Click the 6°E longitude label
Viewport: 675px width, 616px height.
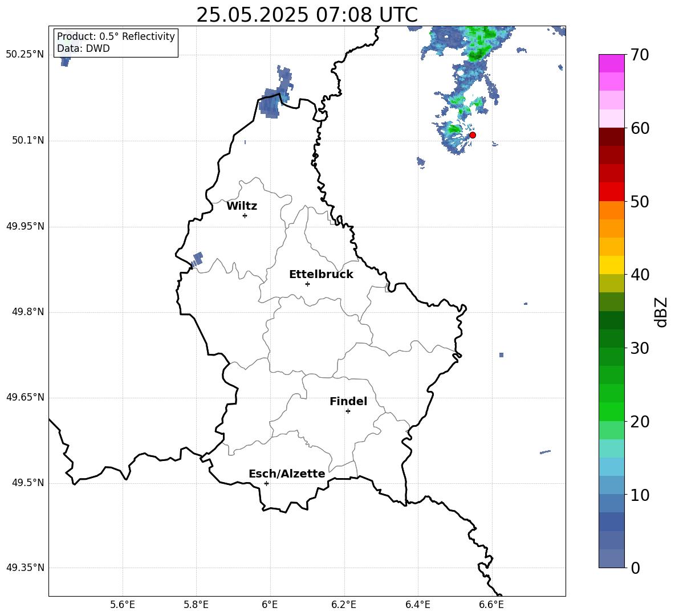(270, 605)
